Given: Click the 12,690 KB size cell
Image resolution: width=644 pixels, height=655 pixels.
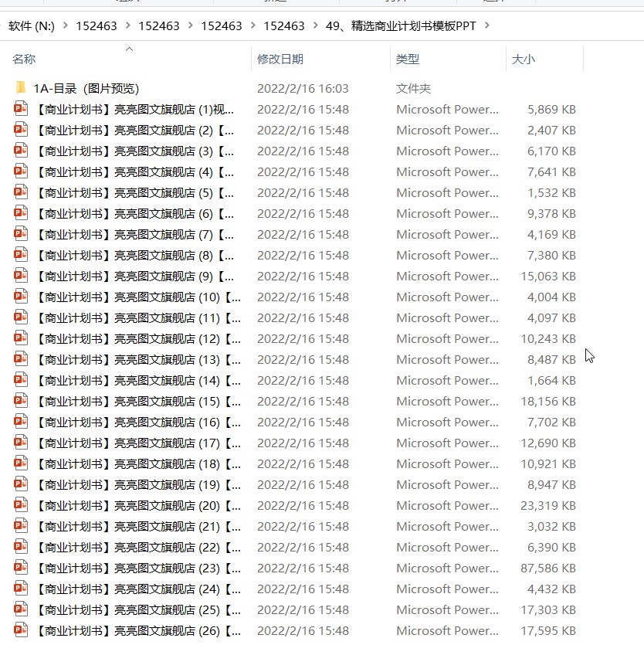Looking at the screenshot, I should point(548,443).
